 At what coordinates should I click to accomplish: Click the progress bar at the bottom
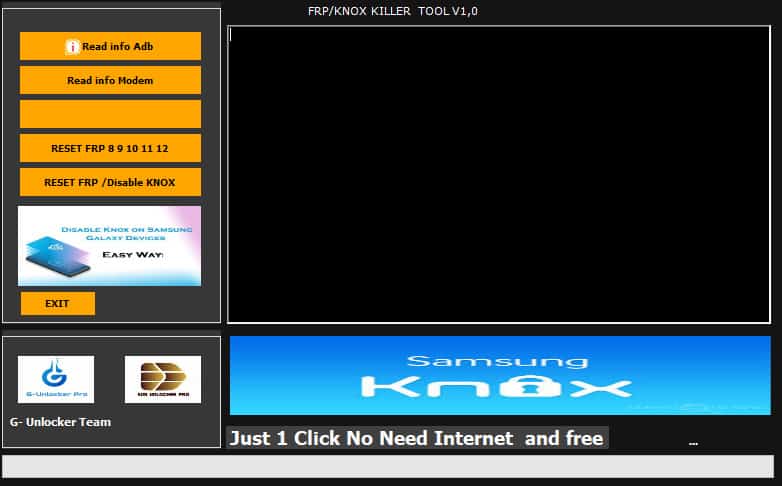pyautogui.click(x=388, y=466)
